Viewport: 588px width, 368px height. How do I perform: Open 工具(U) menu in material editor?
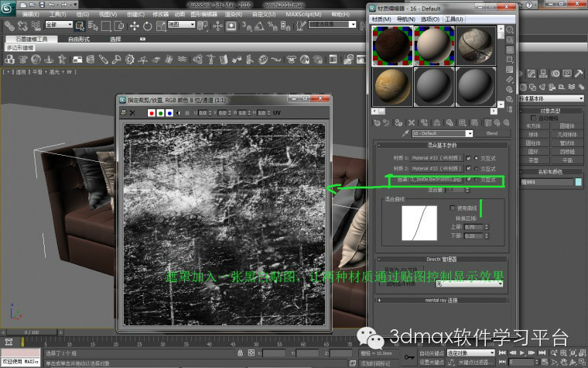click(x=453, y=19)
